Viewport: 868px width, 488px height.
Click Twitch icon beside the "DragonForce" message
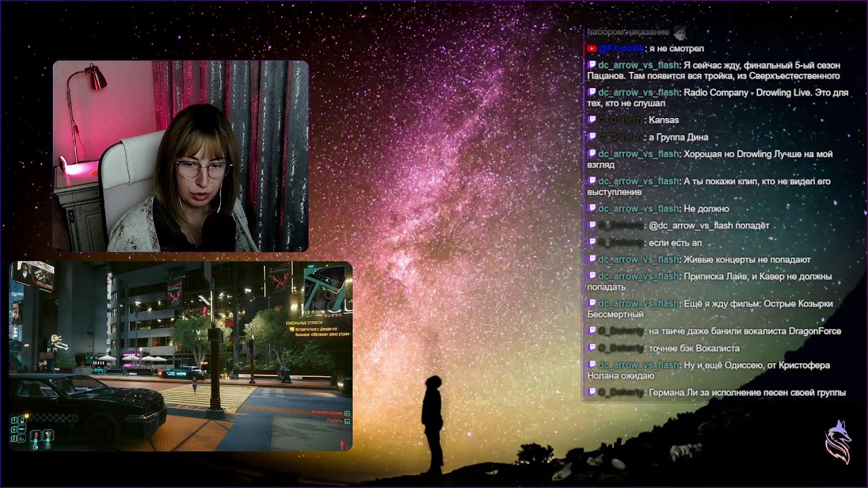pyautogui.click(x=592, y=331)
